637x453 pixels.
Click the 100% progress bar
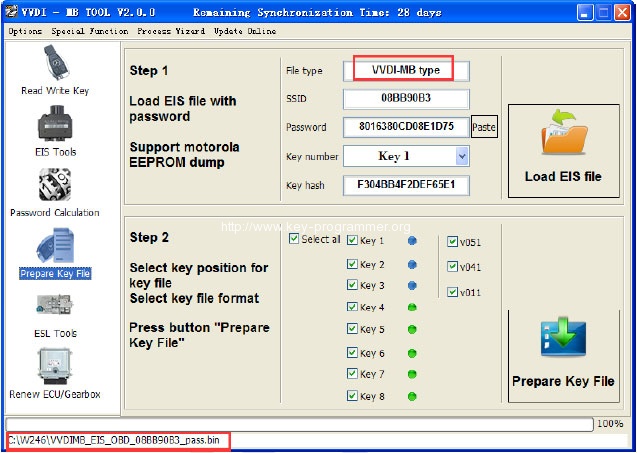(x=300, y=424)
